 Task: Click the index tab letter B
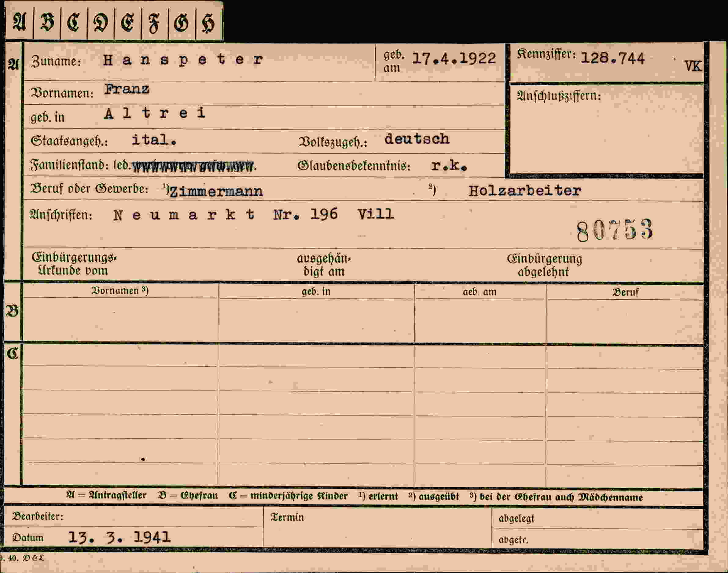pos(47,22)
